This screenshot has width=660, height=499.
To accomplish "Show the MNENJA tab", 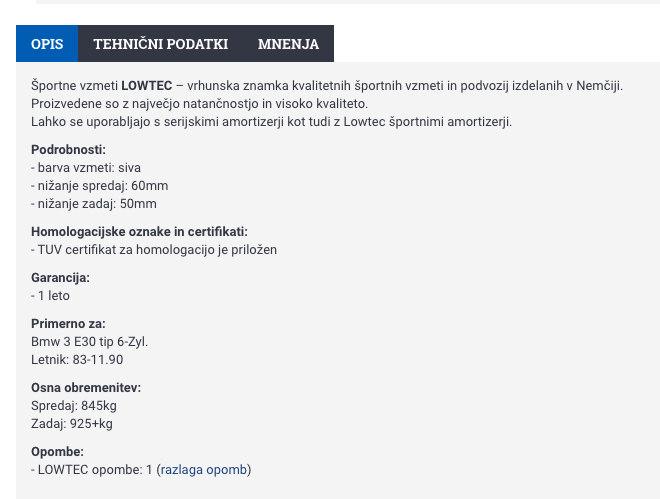I will pos(288,44).
